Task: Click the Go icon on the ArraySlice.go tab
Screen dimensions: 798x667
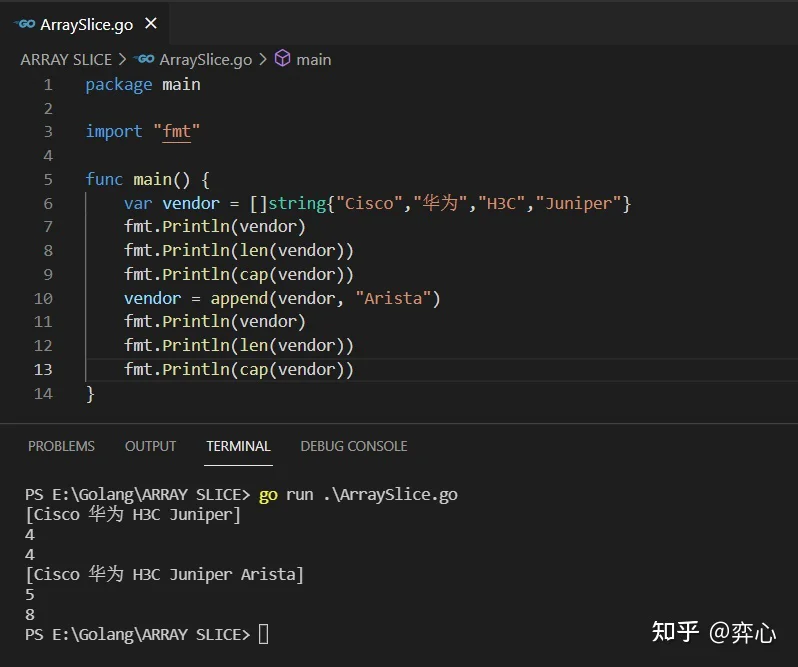Action: pos(25,24)
